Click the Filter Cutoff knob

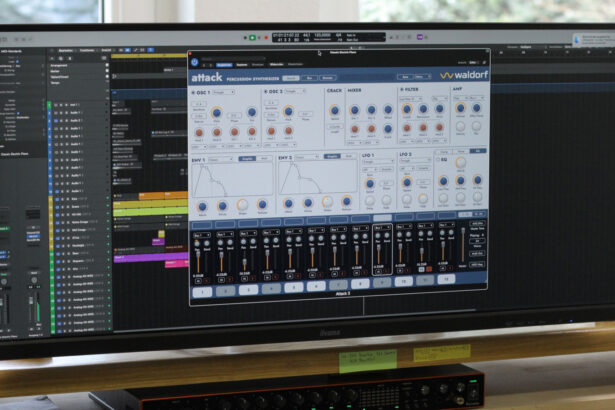point(407,109)
